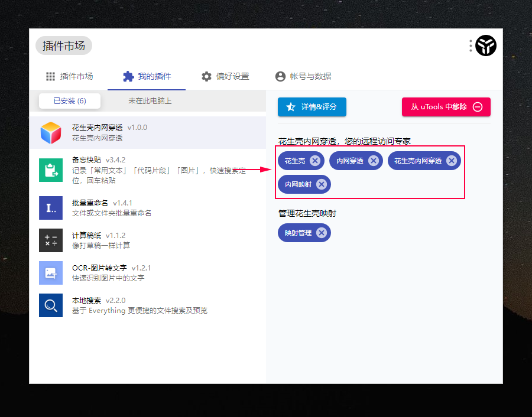This screenshot has width=532, height=417.
Task: Switch to the 插件市场 tab
Action: 70,76
